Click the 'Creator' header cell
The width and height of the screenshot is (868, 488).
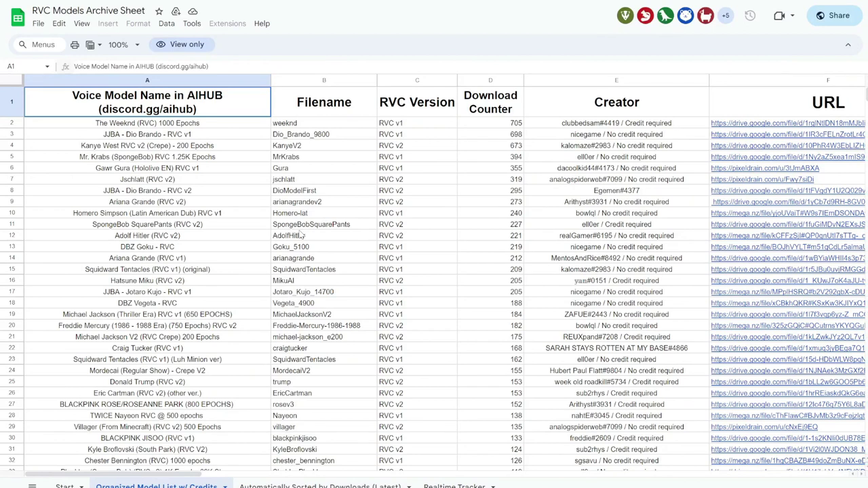point(616,102)
